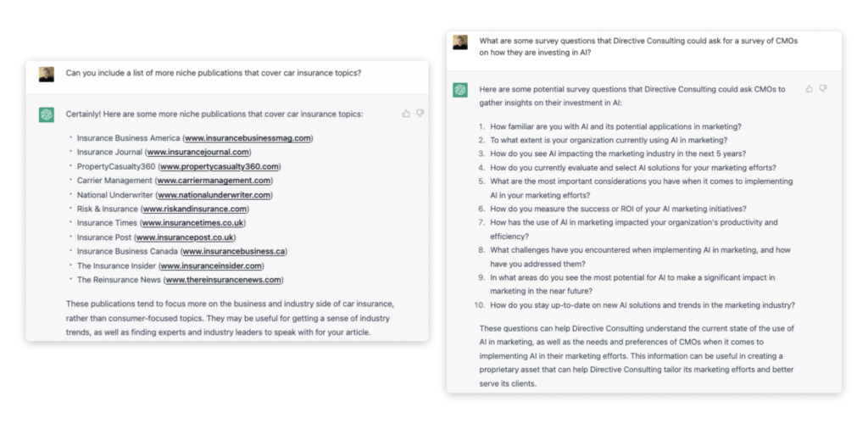The image size is (868, 424).
Task: Open www.insurancebusinessmag.com link
Action: pyautogui.click(x=248, y=138)
